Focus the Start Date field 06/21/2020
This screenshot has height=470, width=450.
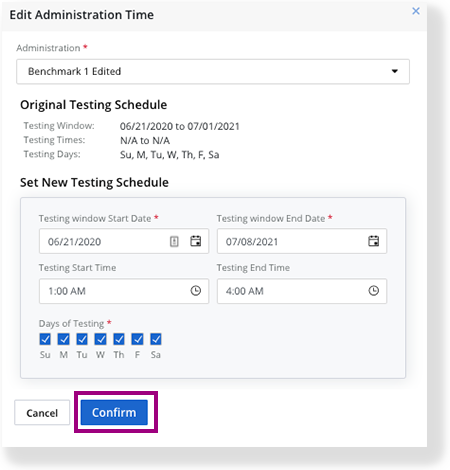pyautogui.click(x=124, y=241)
